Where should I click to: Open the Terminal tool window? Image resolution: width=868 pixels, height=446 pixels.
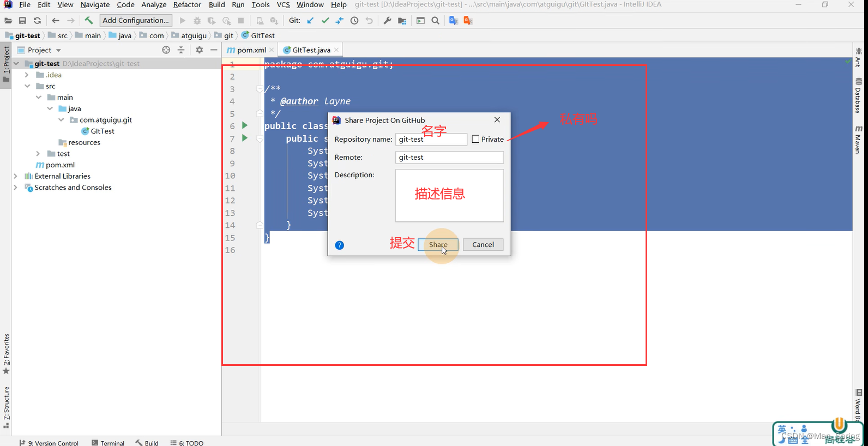108,443
